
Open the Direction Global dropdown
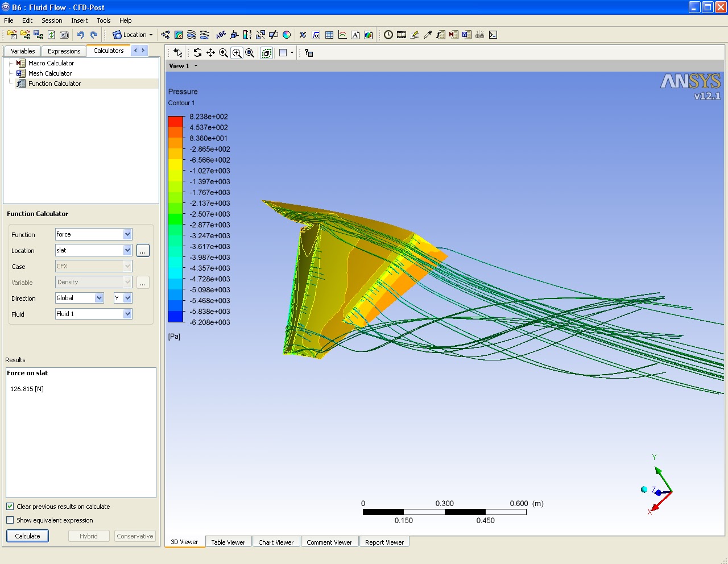pos(80,298)
